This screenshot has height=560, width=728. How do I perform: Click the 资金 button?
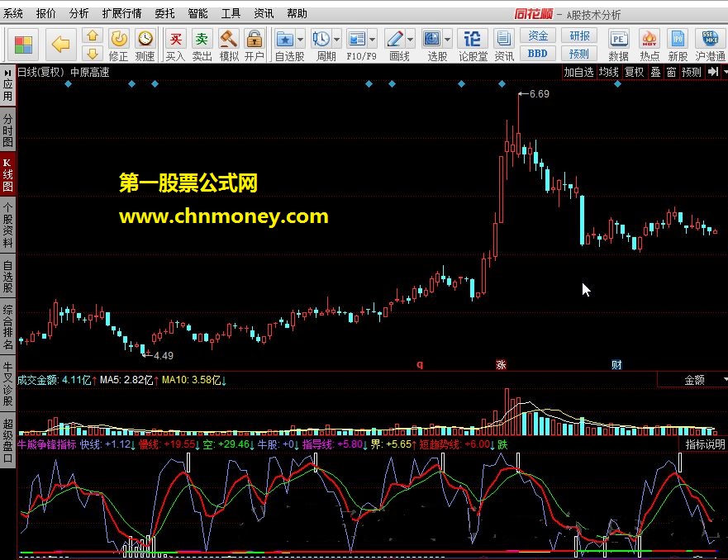click(x=538, y=36)
